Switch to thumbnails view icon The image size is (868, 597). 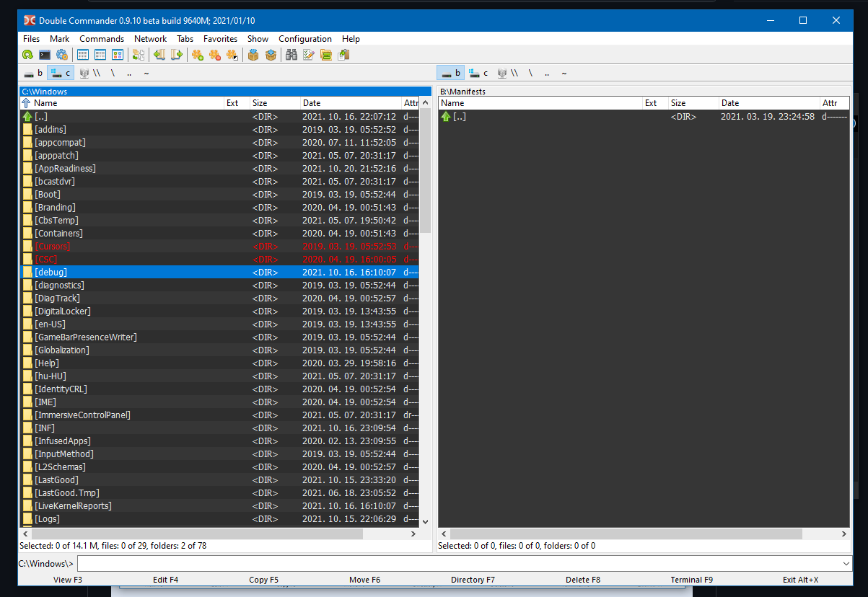[x=118, y=55]
